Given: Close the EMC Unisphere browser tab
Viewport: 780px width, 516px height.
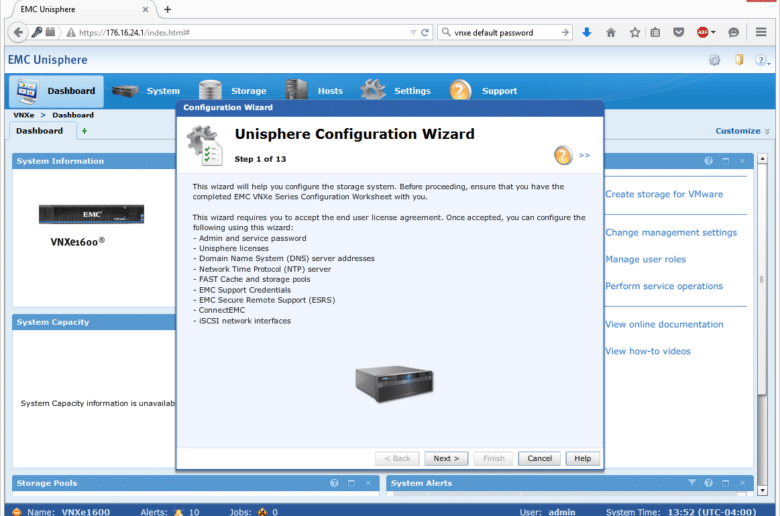Looking at the screenshot, I should click(x=145, y=9).
